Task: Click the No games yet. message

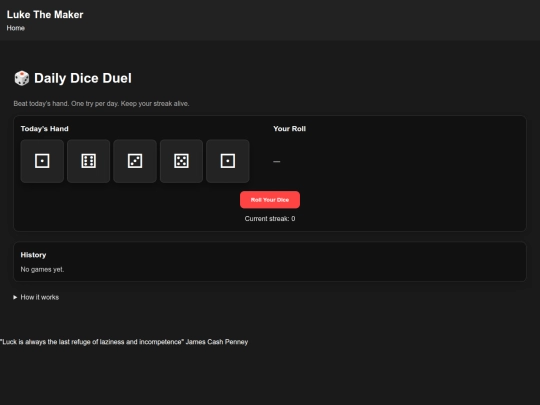Action: [x=42, y=269]
